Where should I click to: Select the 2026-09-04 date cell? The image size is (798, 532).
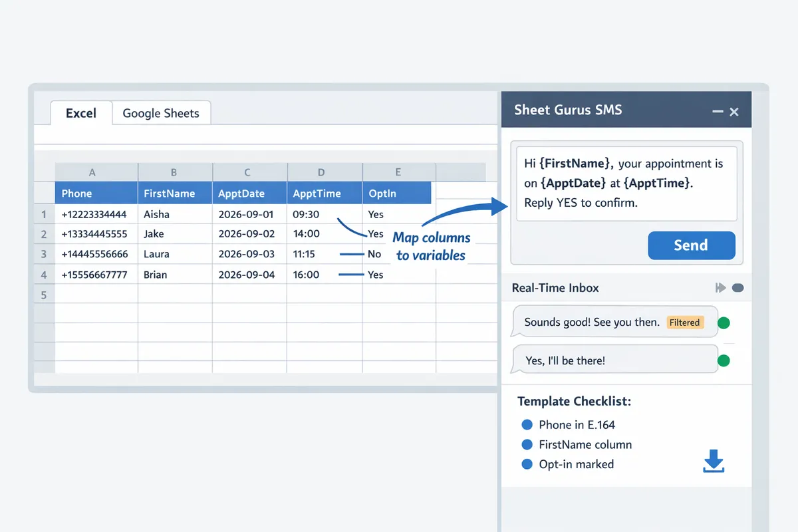point(249,274)
